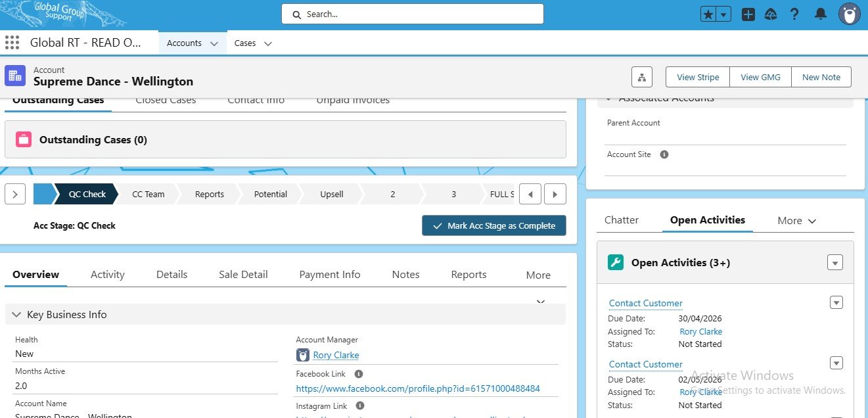Open the Open Activities actions dropdown
This screenshot has height=418, width=868.
click(x=834, y=263)
